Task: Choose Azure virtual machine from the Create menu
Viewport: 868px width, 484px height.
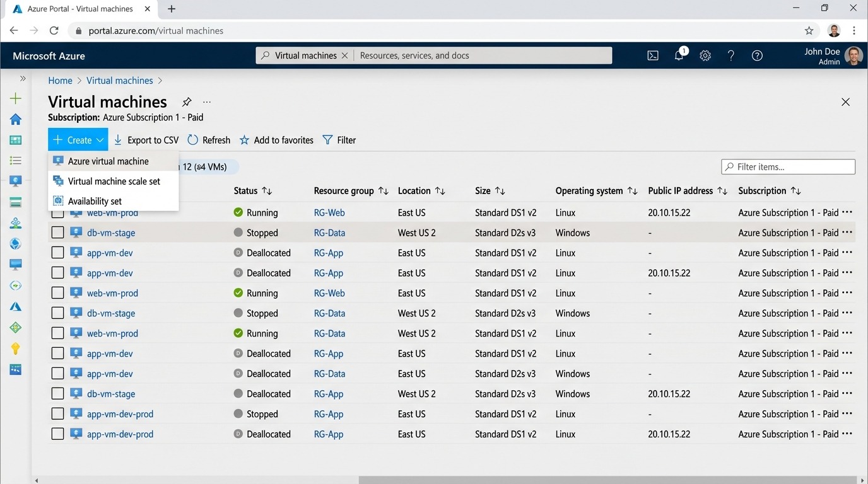Action: coord(114,161)
